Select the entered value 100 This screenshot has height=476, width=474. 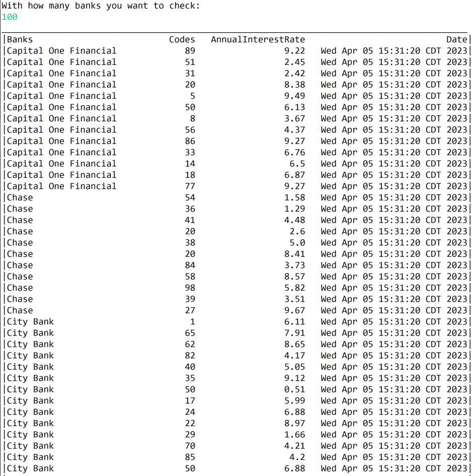[9, 17]
